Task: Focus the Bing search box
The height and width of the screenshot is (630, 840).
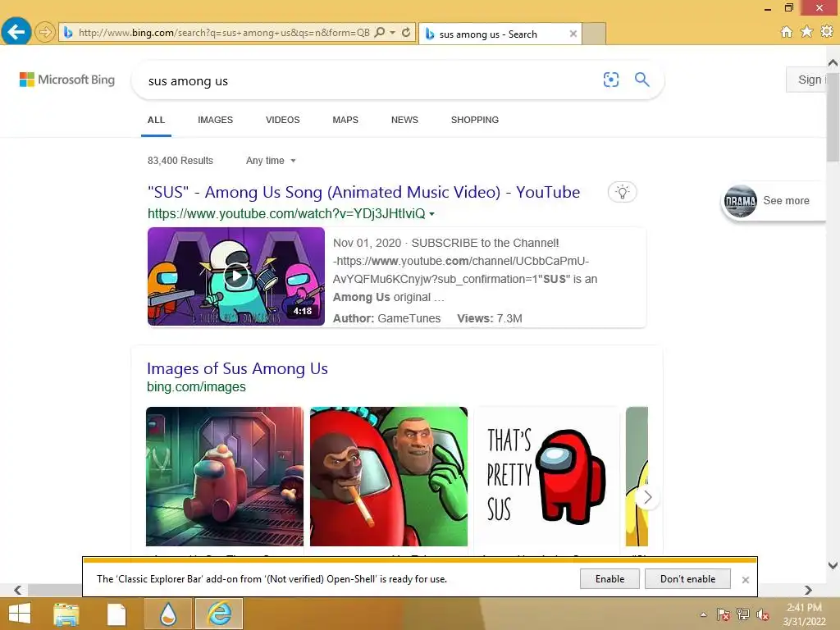Action: [x=370, y=81]
